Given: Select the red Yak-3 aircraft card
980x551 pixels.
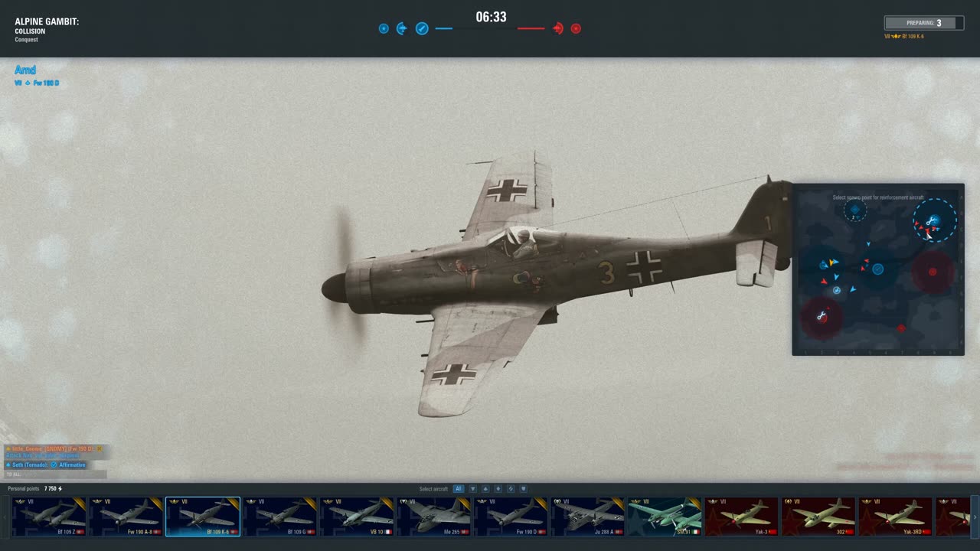Looking at the screenshot, I should point(742,517).
